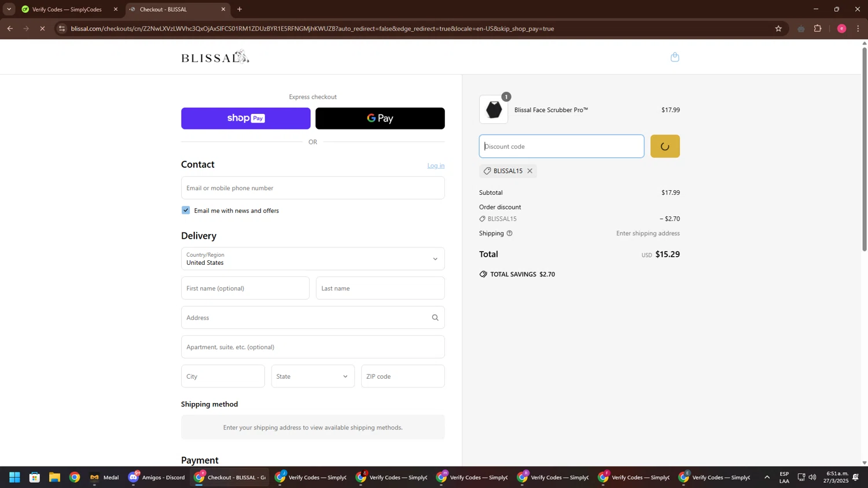The height and width of the screenshot is (488, 868).
Task: Click TOTAL SAVINGS $2.70 text
Action: click(x=522, y=275)
